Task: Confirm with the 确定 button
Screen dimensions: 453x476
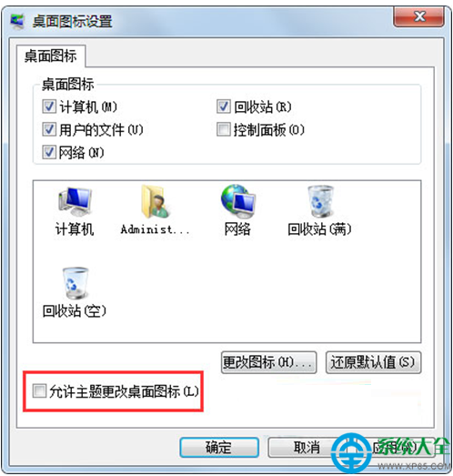Action: point(219,448)
